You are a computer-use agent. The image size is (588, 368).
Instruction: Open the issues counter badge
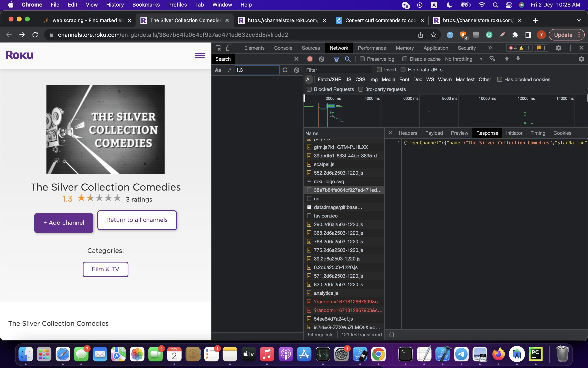click(x=541, y=48)
